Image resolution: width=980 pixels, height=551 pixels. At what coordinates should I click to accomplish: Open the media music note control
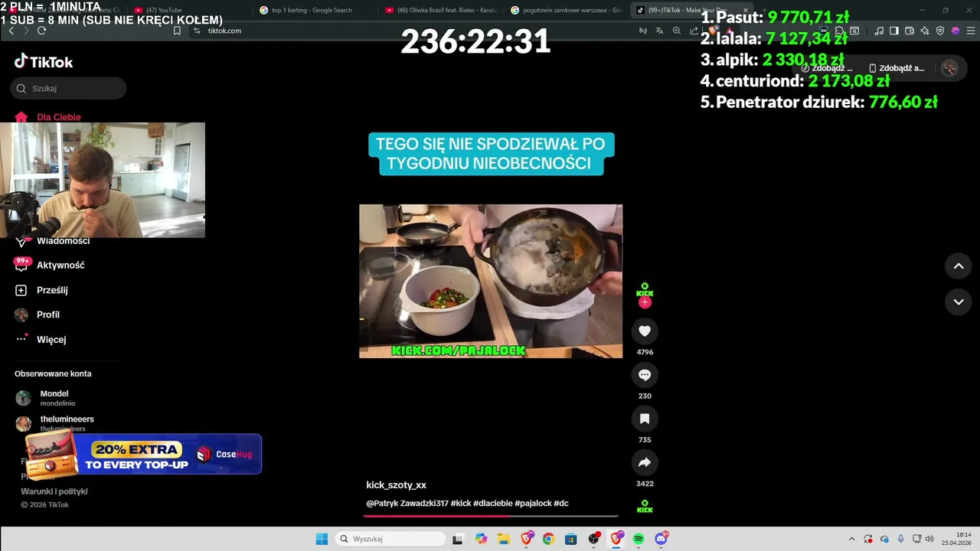tap(878, 31)
